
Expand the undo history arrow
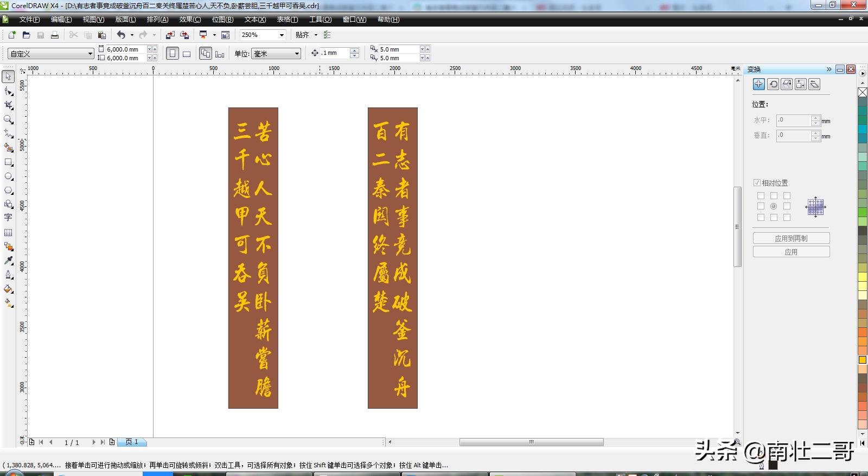pos(132,35)
